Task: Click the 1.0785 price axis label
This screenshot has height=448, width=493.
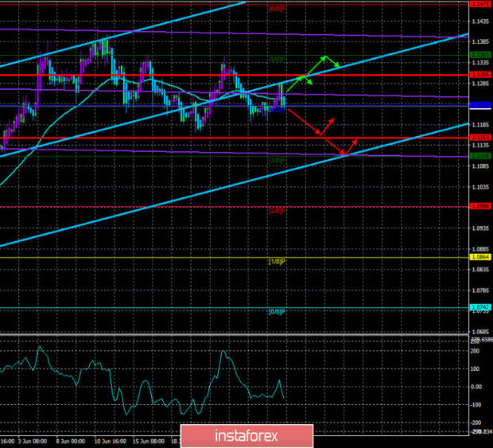Action: click(x=481, y=290)
